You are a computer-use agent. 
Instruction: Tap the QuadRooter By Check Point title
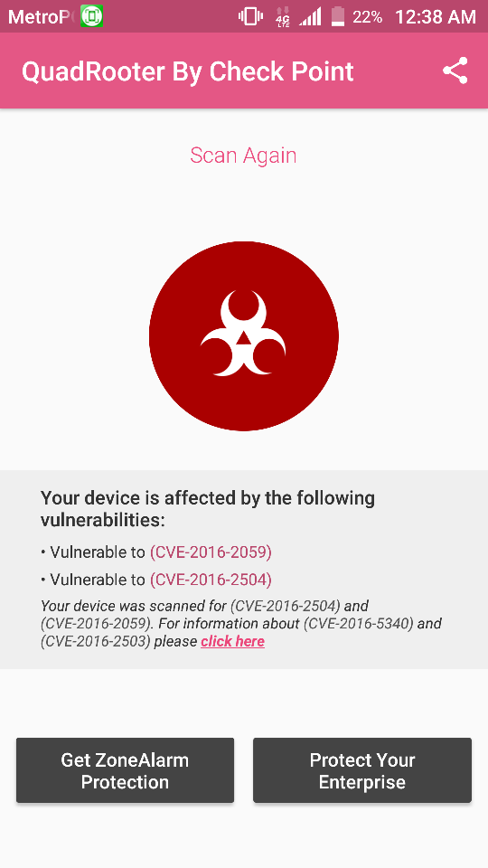tap(188, 72)
